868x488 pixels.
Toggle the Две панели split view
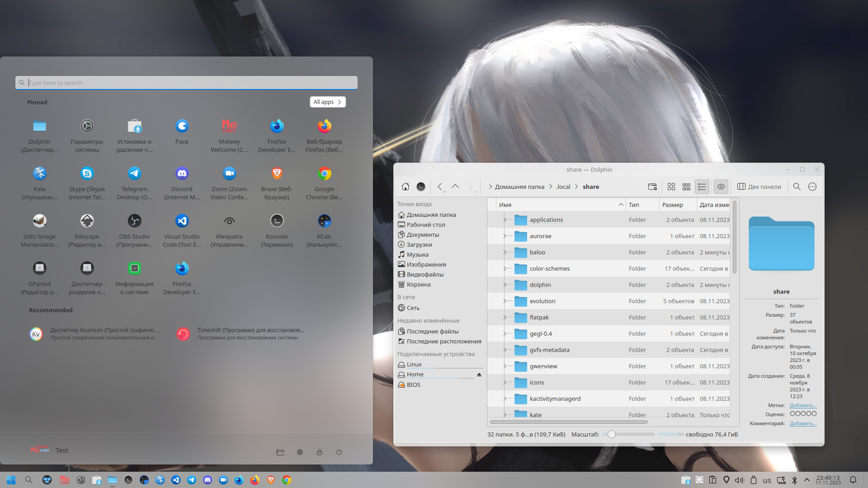[759, 187]
